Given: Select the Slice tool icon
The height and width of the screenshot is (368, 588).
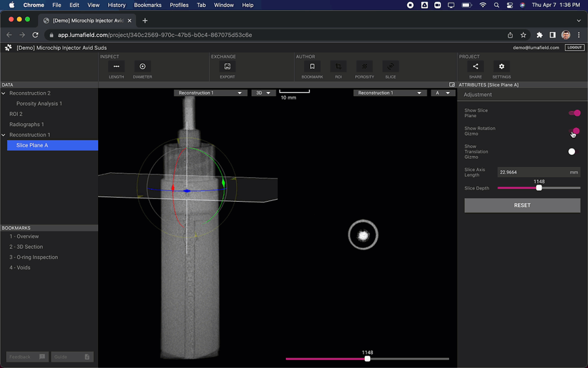Looking at the screenshot, I should [x=390, y=67].
